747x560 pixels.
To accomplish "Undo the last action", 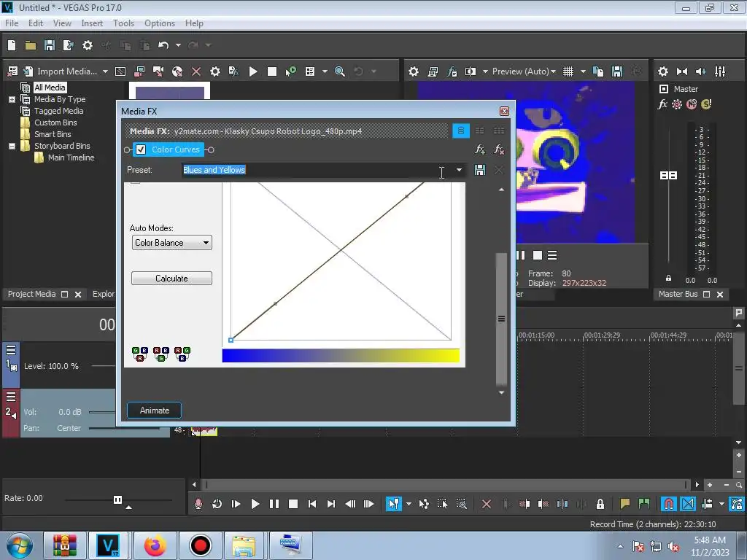I will pos(163,45).
